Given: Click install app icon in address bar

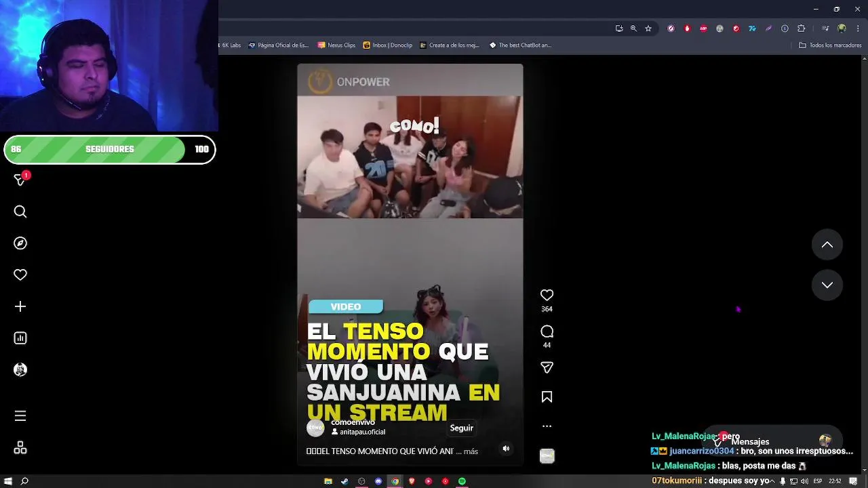Looking at the screenshot, I should (x=619, y=28).
